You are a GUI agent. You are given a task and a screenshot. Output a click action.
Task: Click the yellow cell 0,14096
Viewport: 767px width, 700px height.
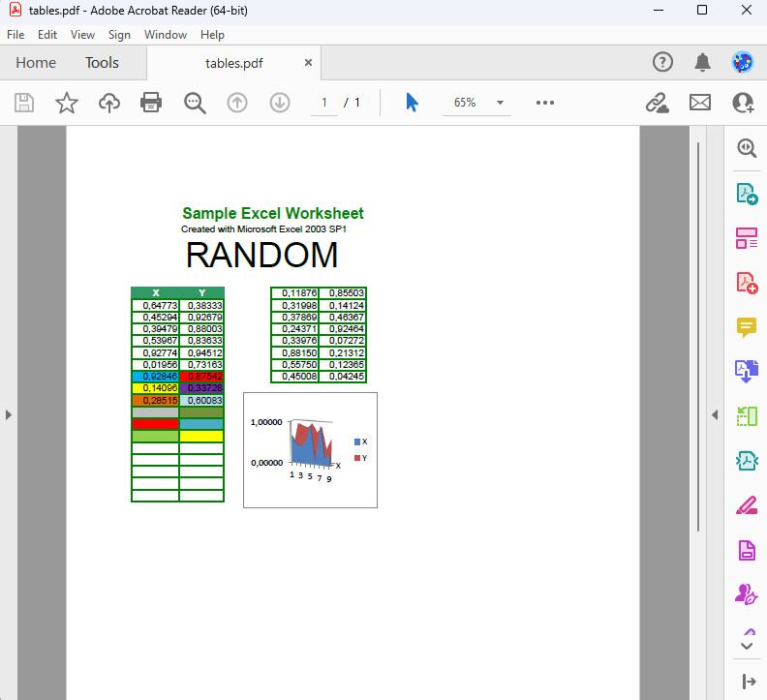pyautogui.click(x=156, y=388)
